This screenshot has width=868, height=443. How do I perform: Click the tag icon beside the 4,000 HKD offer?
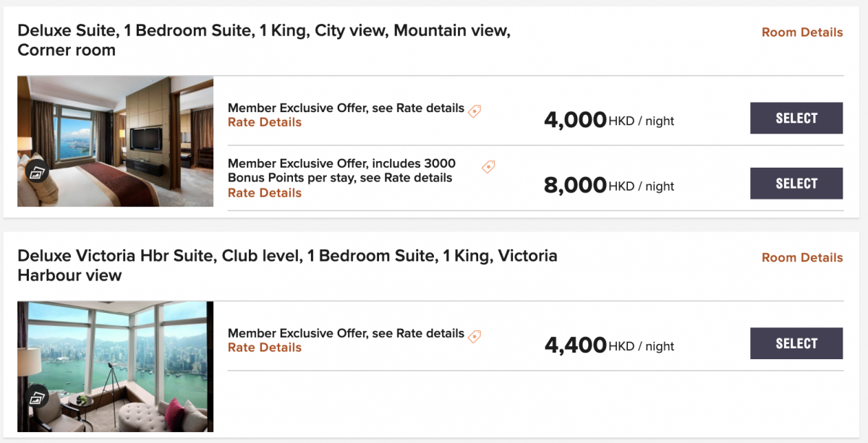click(475, 111)
